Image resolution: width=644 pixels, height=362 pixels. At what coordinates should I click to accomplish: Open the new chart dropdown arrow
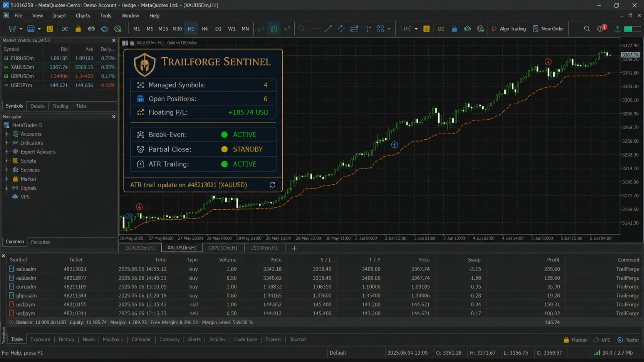click(21, 29)
